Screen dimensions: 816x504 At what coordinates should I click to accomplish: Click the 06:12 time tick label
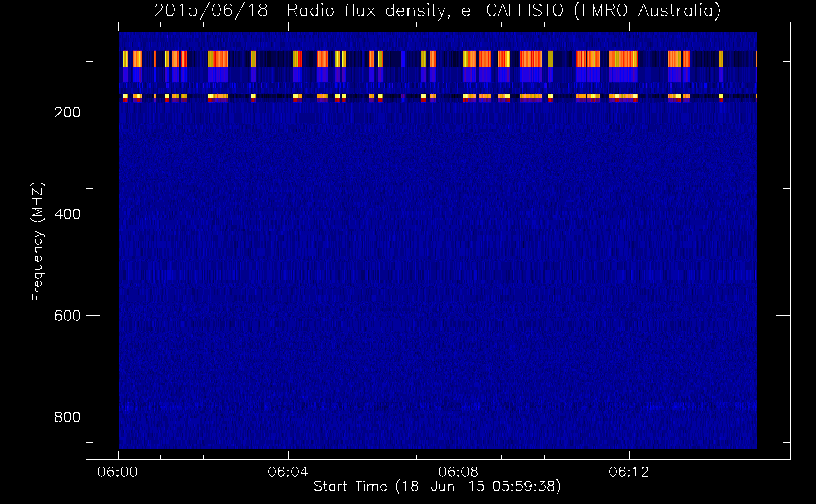[x=629, y=472]
